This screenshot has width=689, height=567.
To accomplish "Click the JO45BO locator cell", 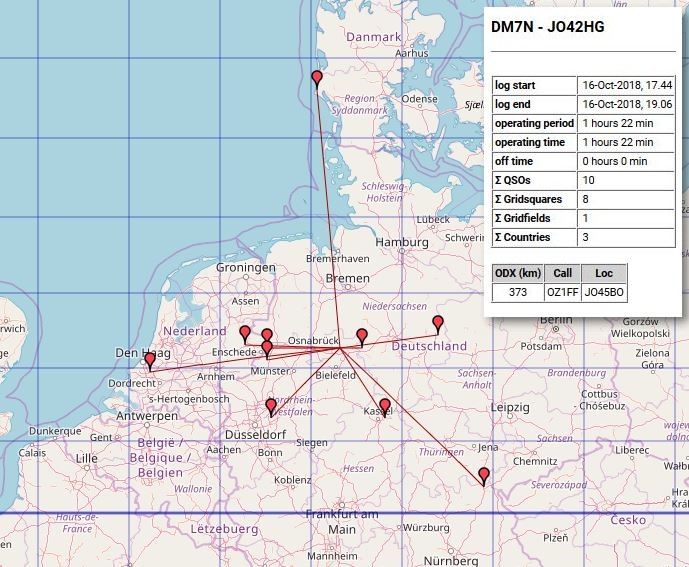I will (x=604, y=292).
